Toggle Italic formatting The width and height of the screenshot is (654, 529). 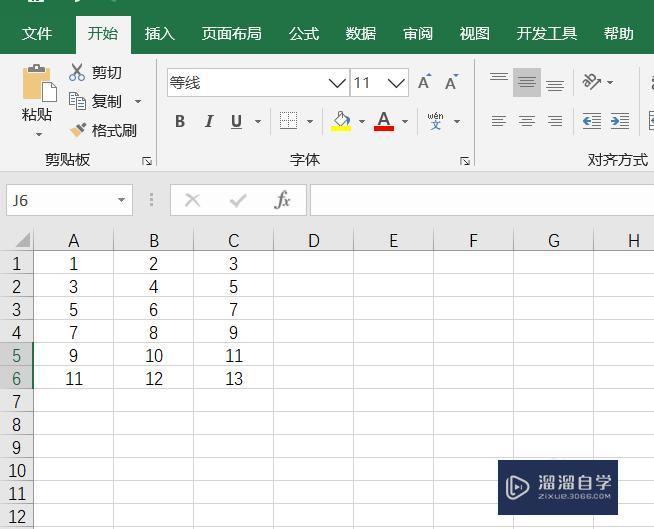tap(209, 121)
